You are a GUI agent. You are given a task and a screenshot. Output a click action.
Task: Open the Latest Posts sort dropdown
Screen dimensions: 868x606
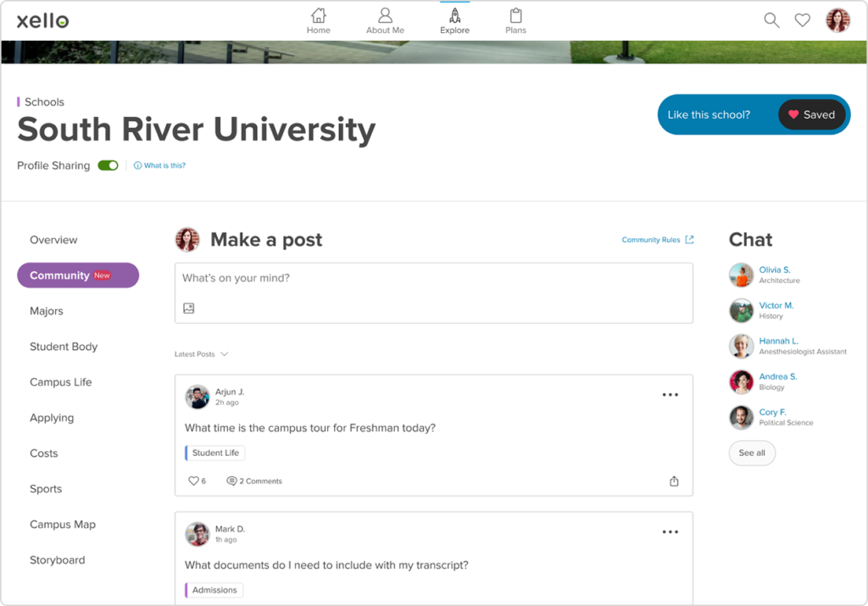click(202, 353)
